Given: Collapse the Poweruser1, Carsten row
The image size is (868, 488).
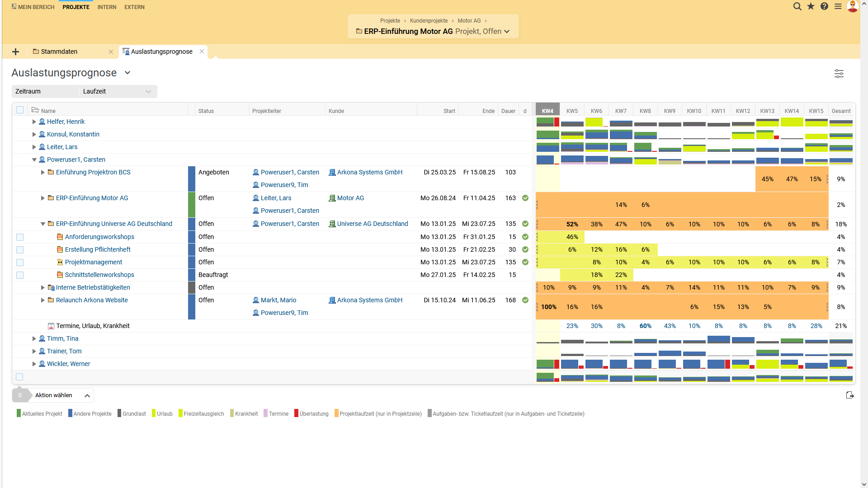Looking at the screenshot, I should 34,160.
